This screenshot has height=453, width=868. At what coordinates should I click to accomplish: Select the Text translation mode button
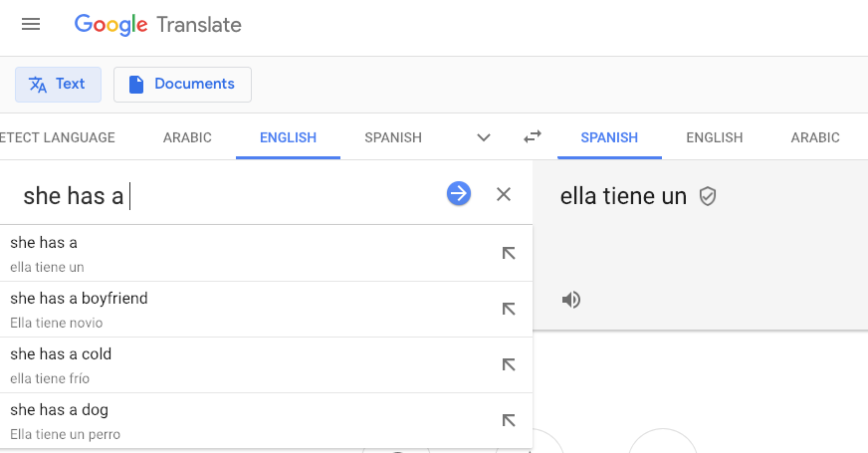click(x=58, y=85)
